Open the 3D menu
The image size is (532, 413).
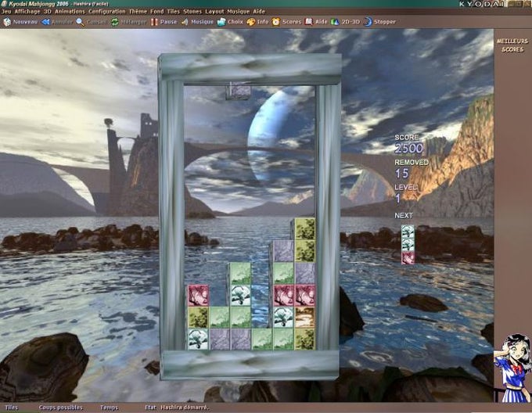(47, 11)
